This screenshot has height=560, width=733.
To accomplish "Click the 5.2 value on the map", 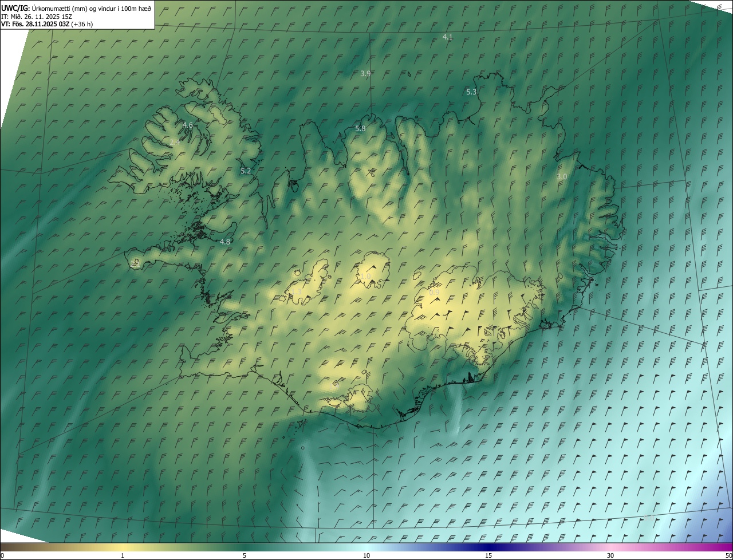I will tap(246, 171).
